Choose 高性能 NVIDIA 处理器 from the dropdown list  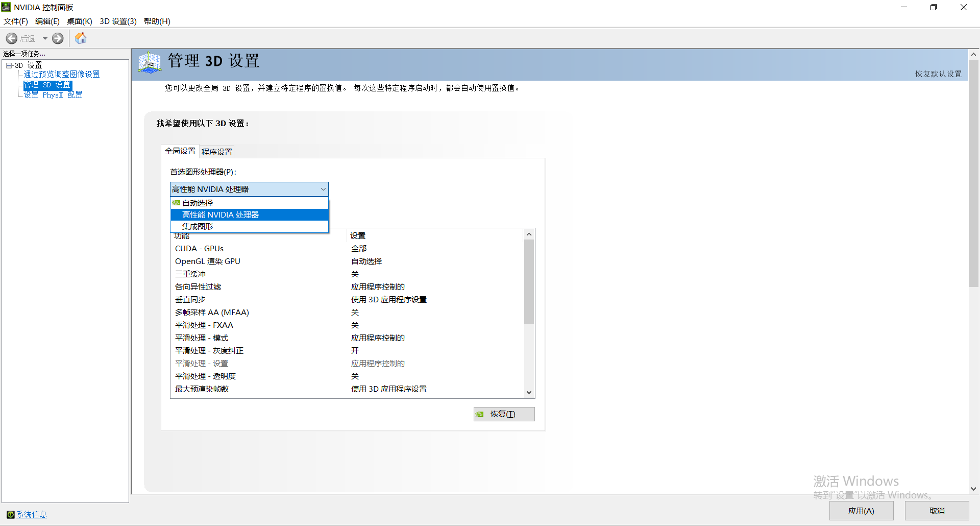click(250, 214)
